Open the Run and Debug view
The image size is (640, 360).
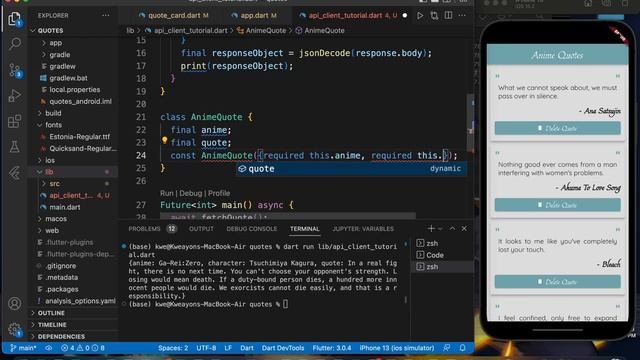click(15, 96)
